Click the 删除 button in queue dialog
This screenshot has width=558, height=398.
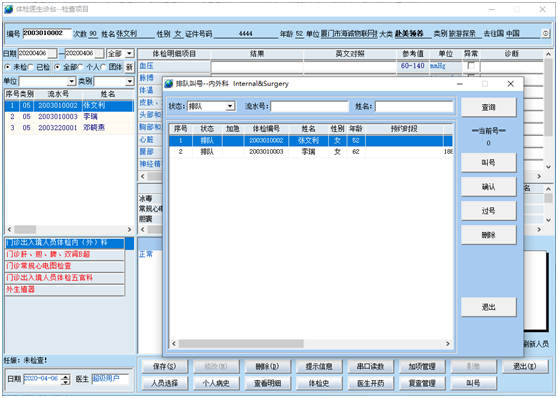(x=489, y=235)
